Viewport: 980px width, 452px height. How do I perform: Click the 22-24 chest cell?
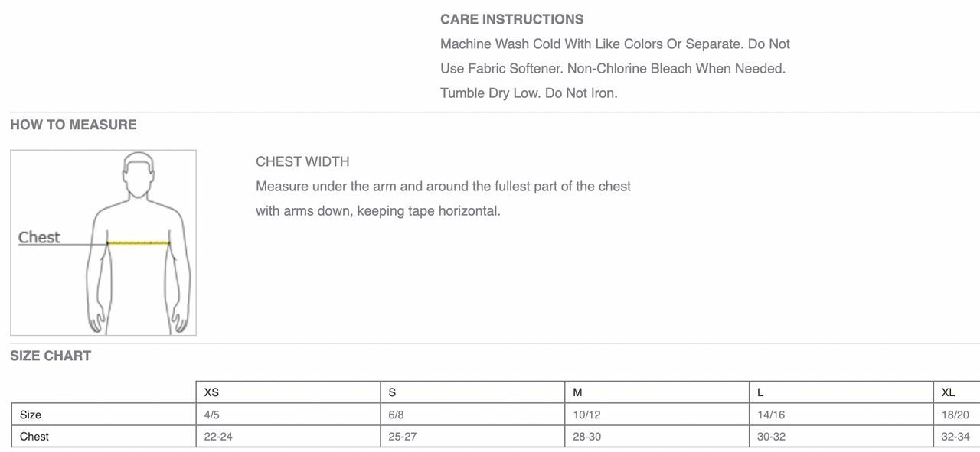[x=289, y=437]
